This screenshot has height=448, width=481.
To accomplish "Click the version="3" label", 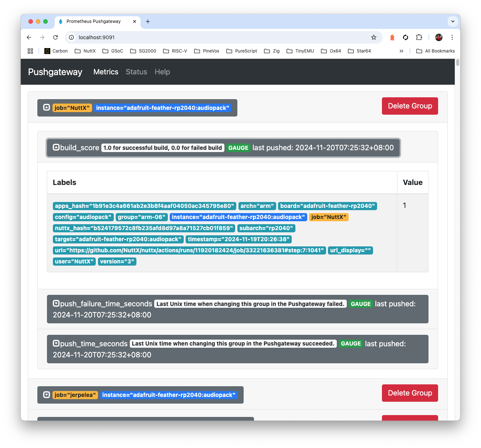I will tap(117, 262).
